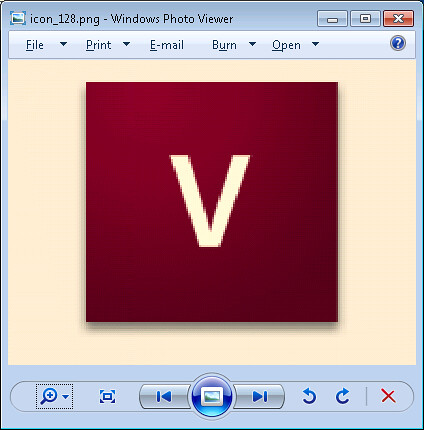Switch to actual size view
This screenshot has height=430, width=424.
[107, 397]
